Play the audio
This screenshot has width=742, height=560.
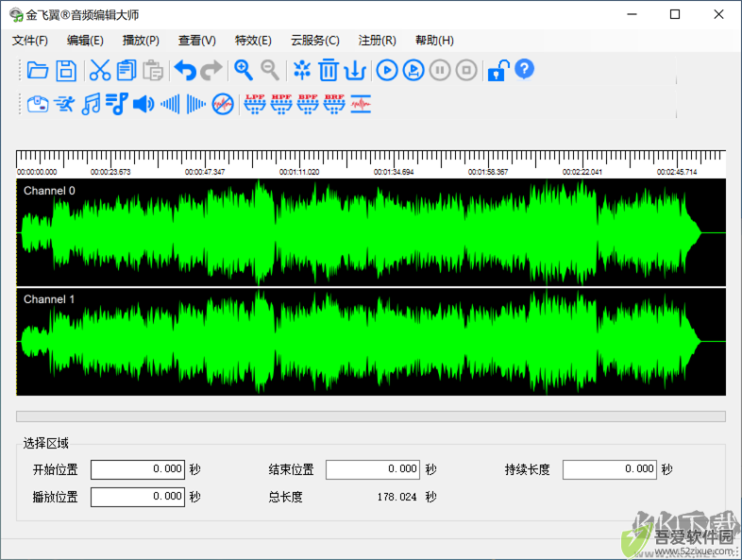pos(387,70)
